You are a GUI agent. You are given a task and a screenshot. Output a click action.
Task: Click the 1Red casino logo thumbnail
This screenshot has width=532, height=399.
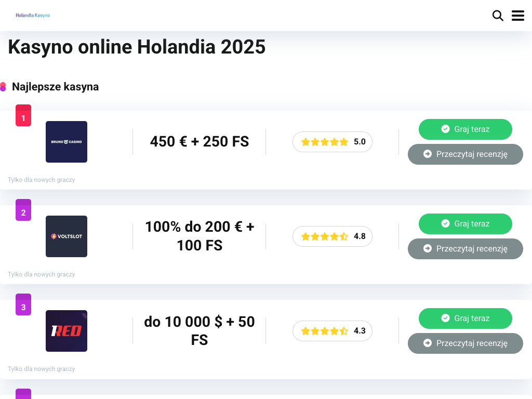(66, 331)
